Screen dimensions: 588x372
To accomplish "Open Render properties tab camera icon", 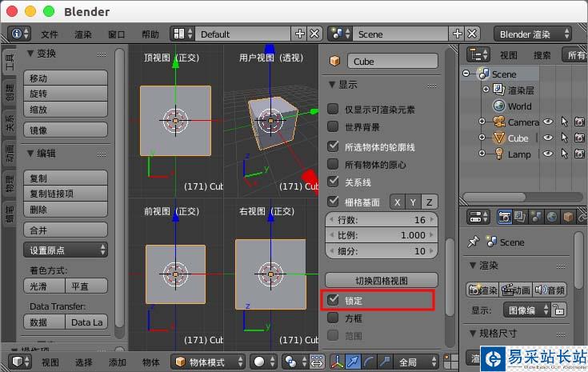I will pos(504,217).
